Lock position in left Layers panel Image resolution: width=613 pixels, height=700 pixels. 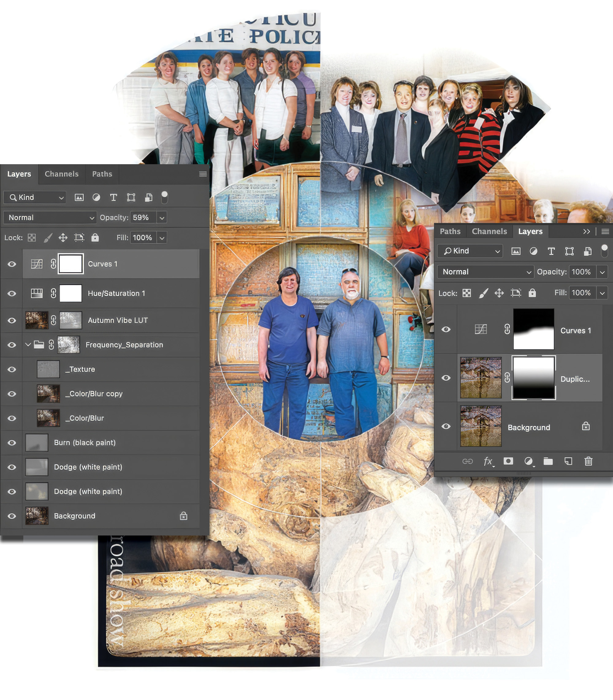point(63,238)
